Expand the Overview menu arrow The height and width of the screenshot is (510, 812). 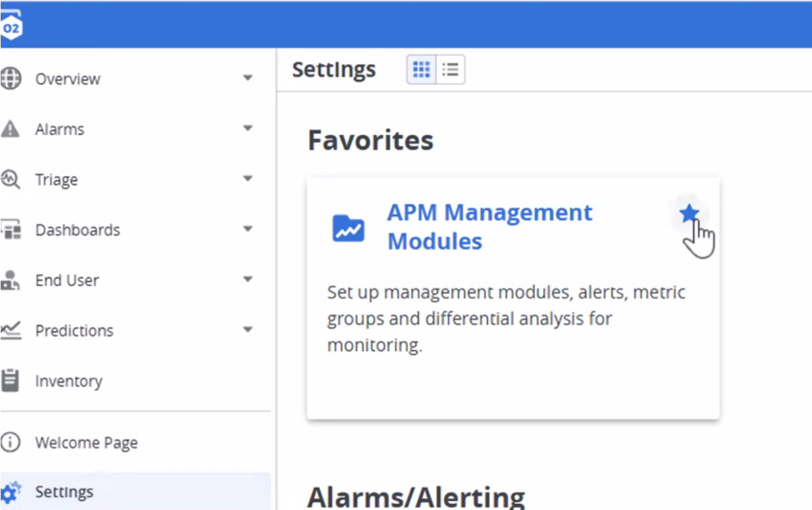coord(248,79)
